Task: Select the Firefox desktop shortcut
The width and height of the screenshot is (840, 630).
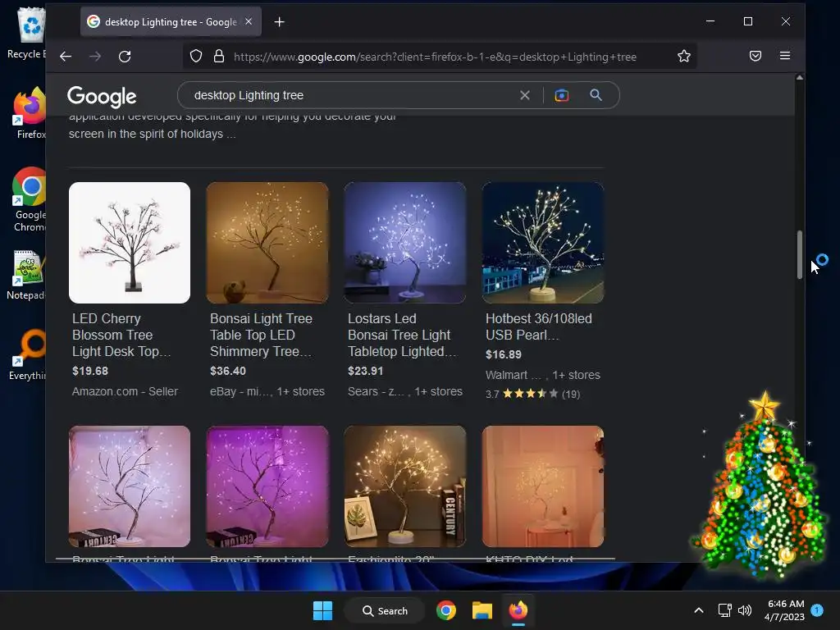Action: click(30, 113)
